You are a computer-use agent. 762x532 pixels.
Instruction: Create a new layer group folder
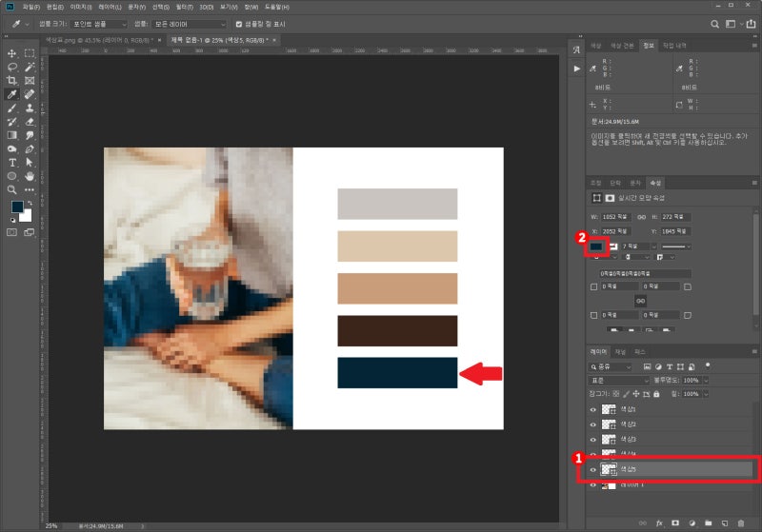click(709, 522)
